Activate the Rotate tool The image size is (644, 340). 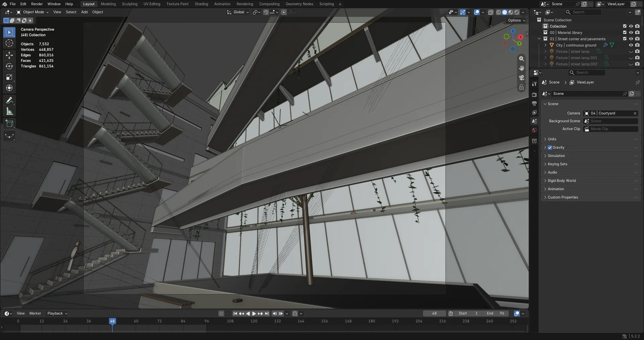pos(9,66)
